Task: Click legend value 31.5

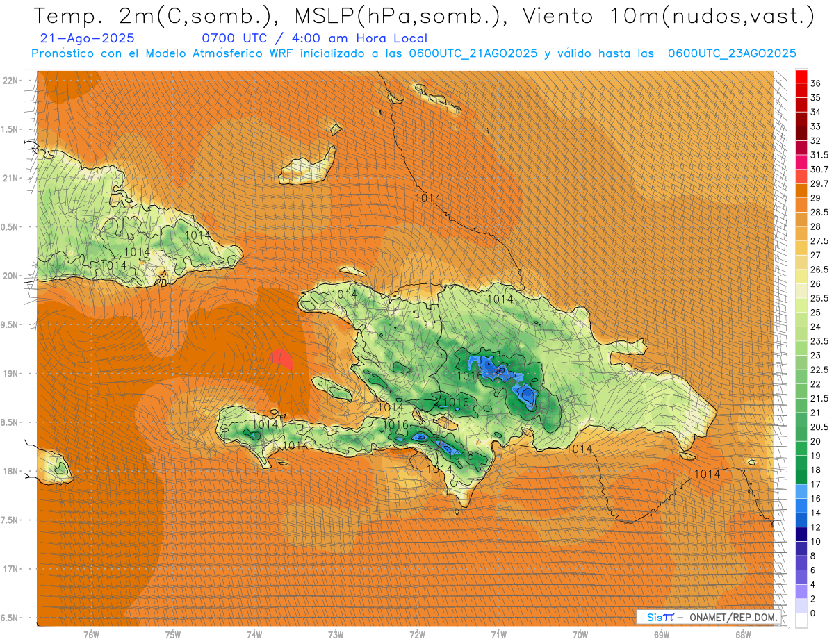Action: [x=819, y=155]
